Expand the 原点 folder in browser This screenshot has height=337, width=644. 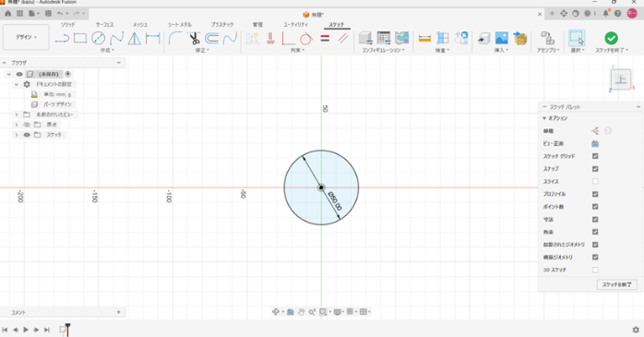[17, 125]
